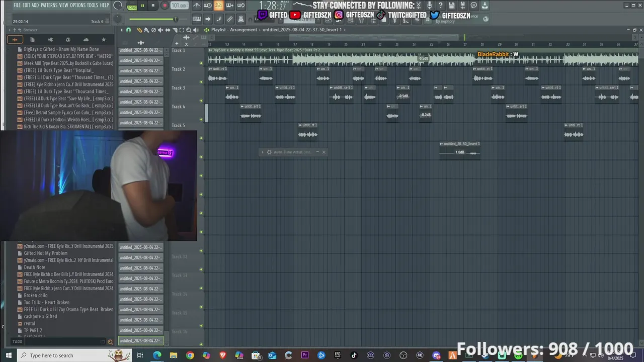
Task: Open the microphone recording icon in toolbar
Action: tap(429, 6)
